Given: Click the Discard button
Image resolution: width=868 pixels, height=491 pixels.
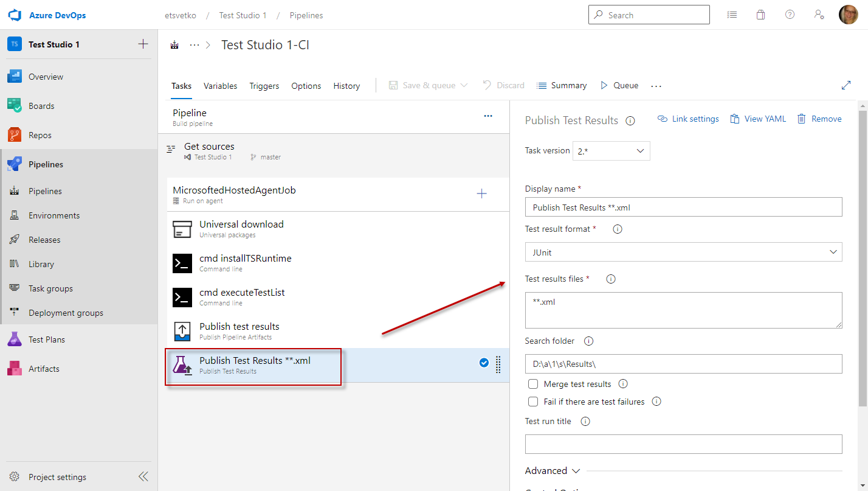Looking at the screenshot, I should click(503, 85).
